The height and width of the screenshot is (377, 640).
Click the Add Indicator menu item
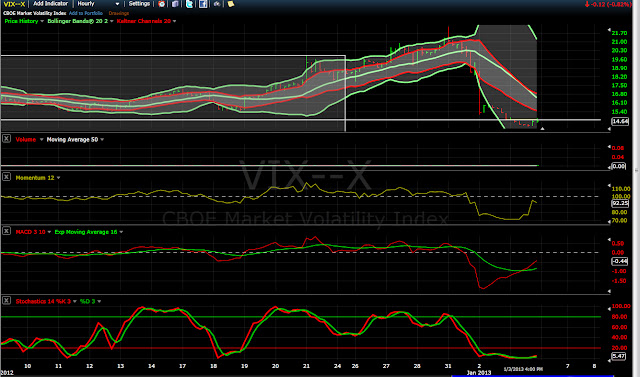[x=51, y=4]
